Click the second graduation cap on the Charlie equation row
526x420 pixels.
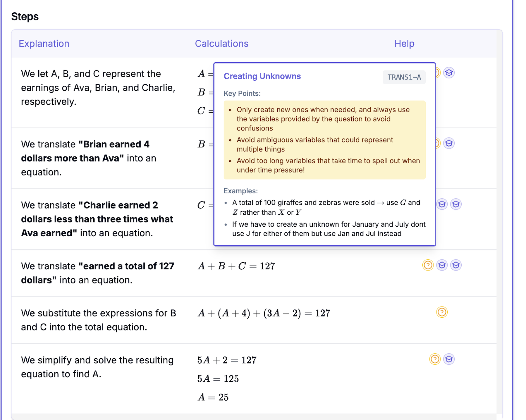[456, 204]
